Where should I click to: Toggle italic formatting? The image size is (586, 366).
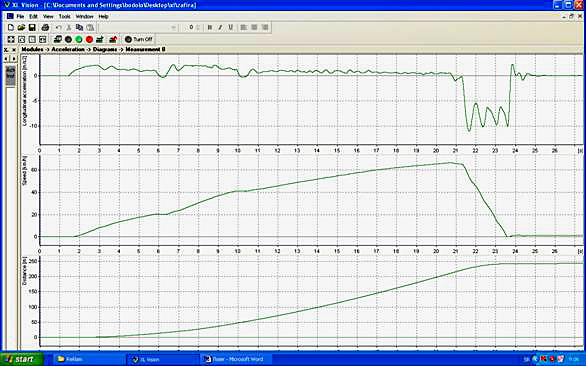(x=220, y=27)
